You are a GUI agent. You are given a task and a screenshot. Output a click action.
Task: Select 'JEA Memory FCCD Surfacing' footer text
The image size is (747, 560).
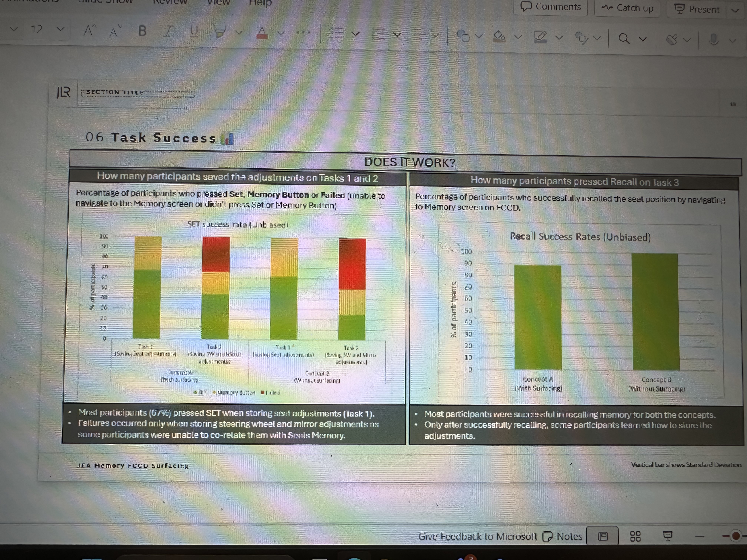click(133, 466)
